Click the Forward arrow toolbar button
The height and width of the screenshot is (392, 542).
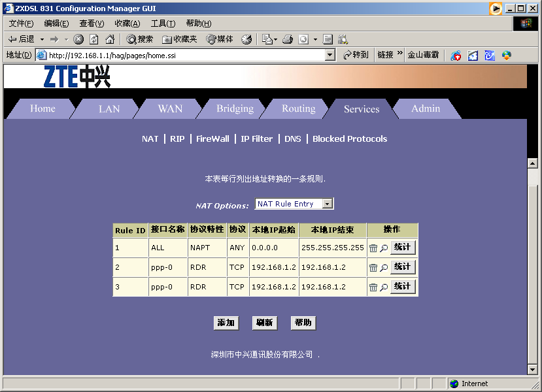coord(54,39)
